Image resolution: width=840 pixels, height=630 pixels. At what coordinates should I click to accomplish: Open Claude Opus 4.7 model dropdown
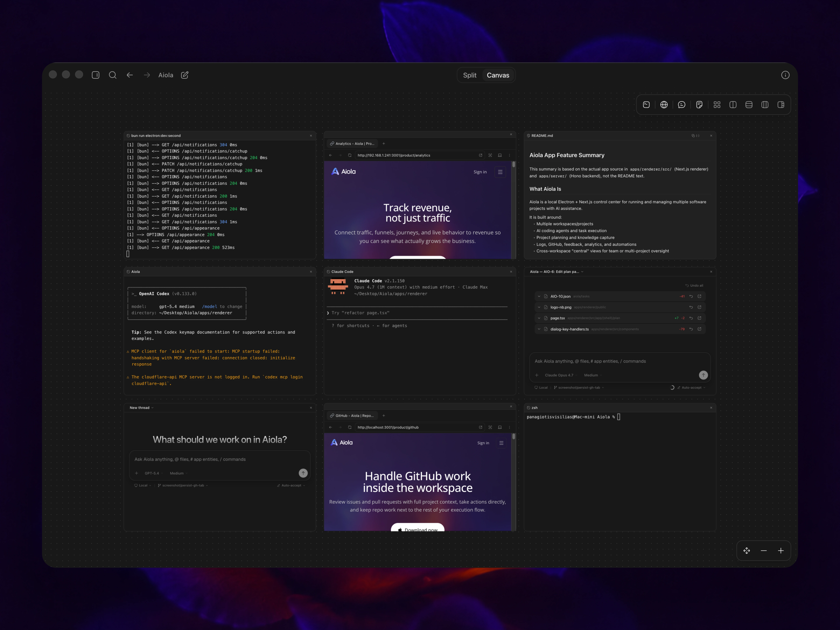(561, 375)
